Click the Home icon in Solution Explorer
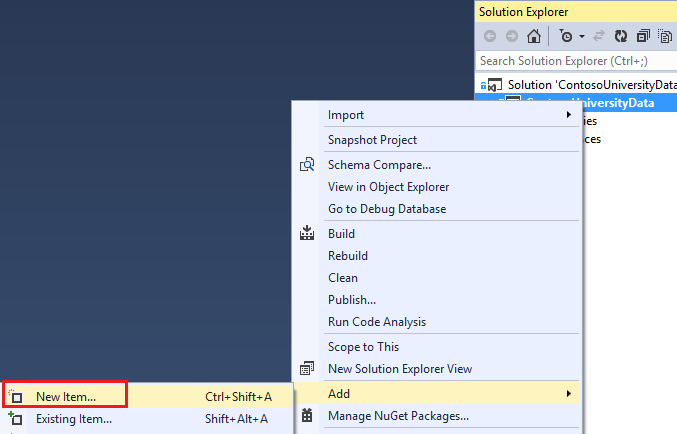This screenshot has height=434, width=677. pos(534,37)
